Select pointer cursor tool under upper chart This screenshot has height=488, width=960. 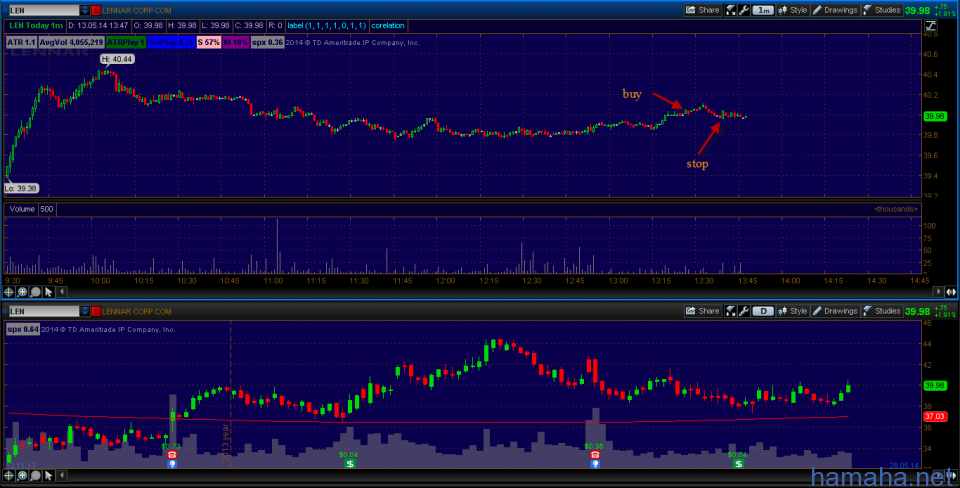pyautogui.click(x=48, y=292)
